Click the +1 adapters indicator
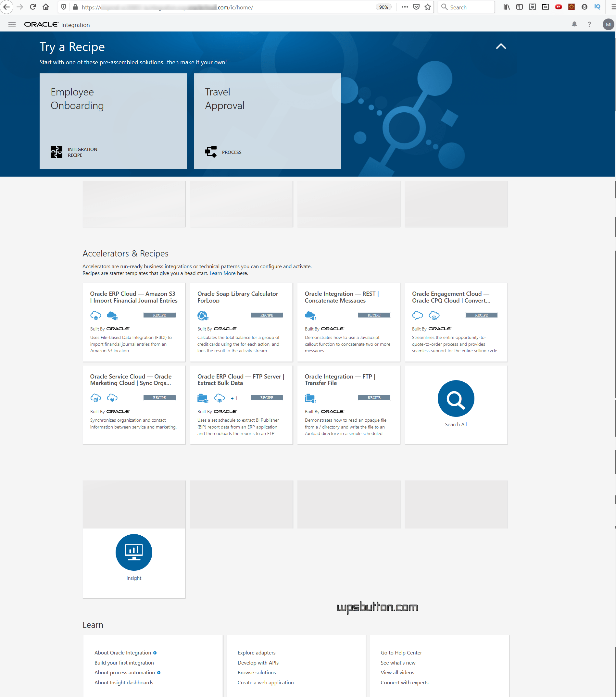Screen dimensions: 616x697 234,398
